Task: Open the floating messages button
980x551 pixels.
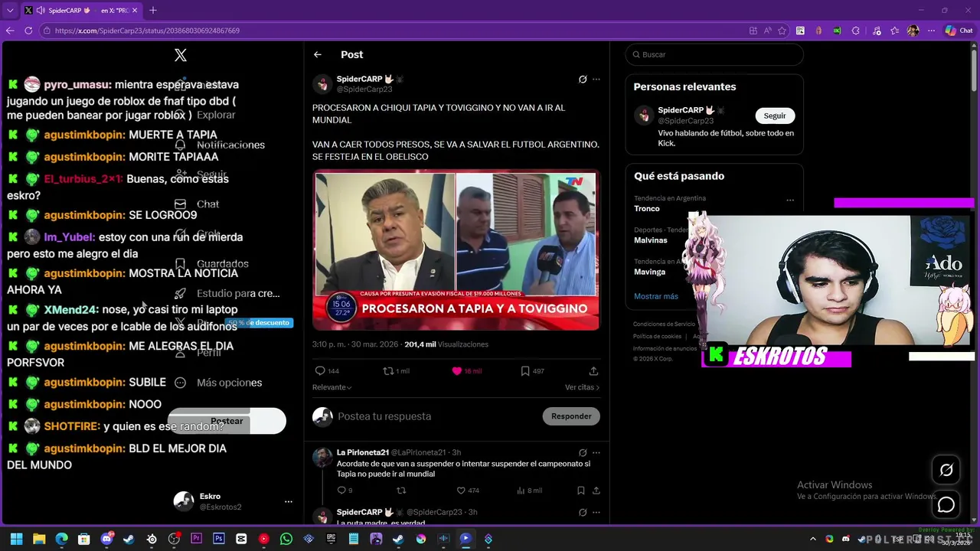Action: tap(946, 505)
